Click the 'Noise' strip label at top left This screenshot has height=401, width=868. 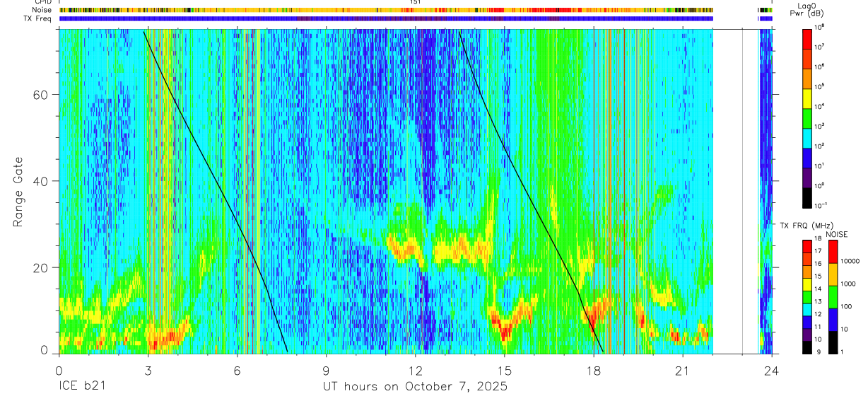tap(42, 10)
